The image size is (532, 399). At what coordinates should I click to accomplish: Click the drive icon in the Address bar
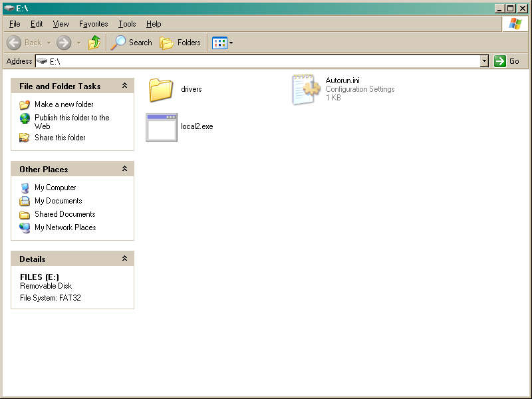pos(42,61)
